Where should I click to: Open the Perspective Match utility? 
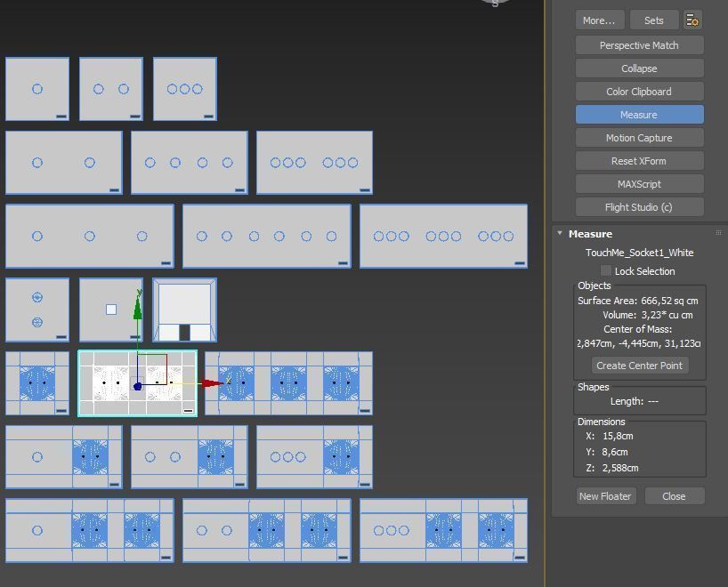639,45
